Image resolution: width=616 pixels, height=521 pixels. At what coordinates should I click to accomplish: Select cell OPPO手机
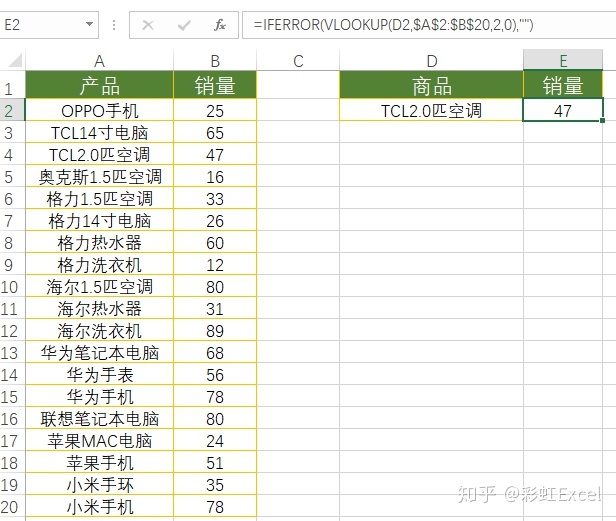(99, 110)
